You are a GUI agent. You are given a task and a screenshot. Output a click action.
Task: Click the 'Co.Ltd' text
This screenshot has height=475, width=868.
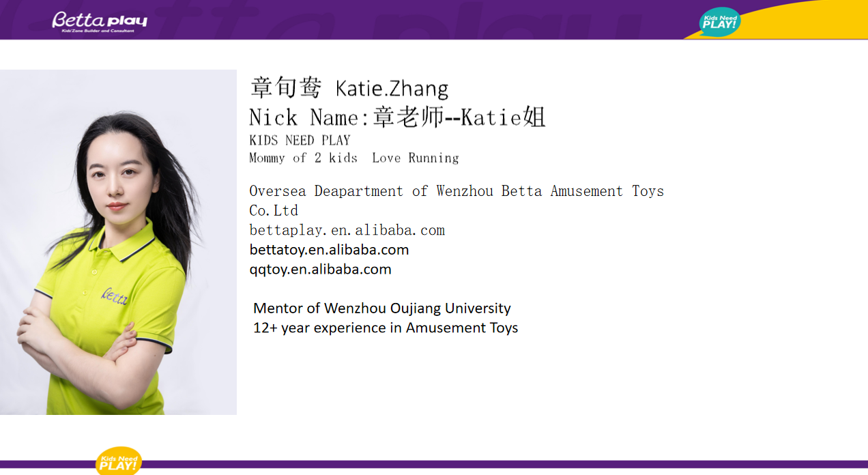click(x=274, y=210)
